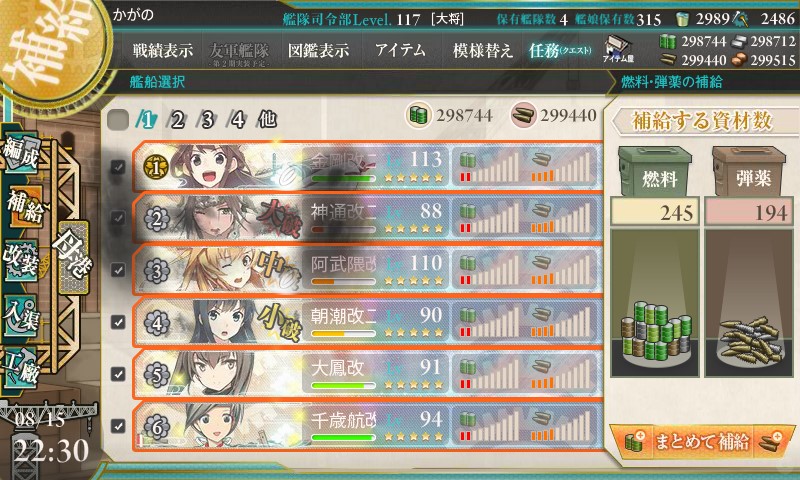Viewport: 800px width, 480px height.
Task: Open the 工廠 factory sidebar icon
Action: point(22,368)
